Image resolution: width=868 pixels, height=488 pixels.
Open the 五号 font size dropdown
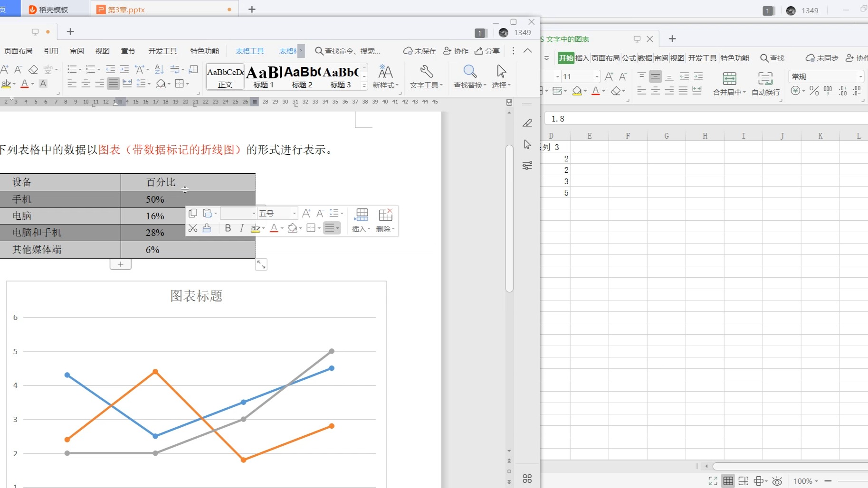click(293, 213)
